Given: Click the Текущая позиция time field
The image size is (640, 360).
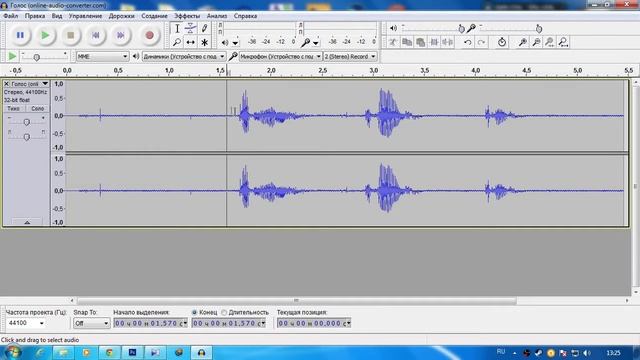Looking at the screenshot, I should 313,323.
